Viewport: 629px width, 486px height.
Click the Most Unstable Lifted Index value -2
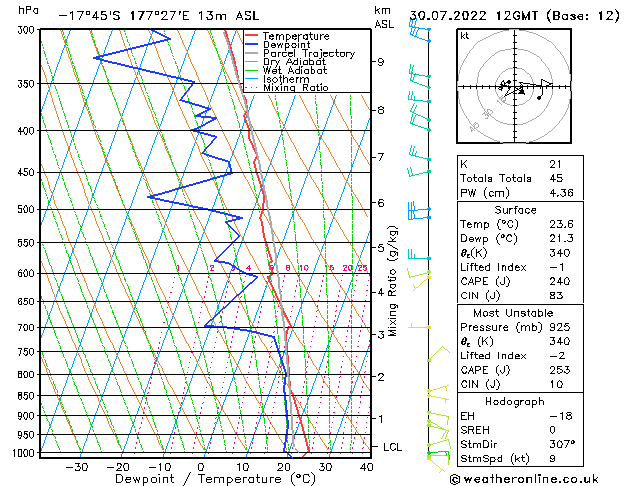click(x=558, y=356)
